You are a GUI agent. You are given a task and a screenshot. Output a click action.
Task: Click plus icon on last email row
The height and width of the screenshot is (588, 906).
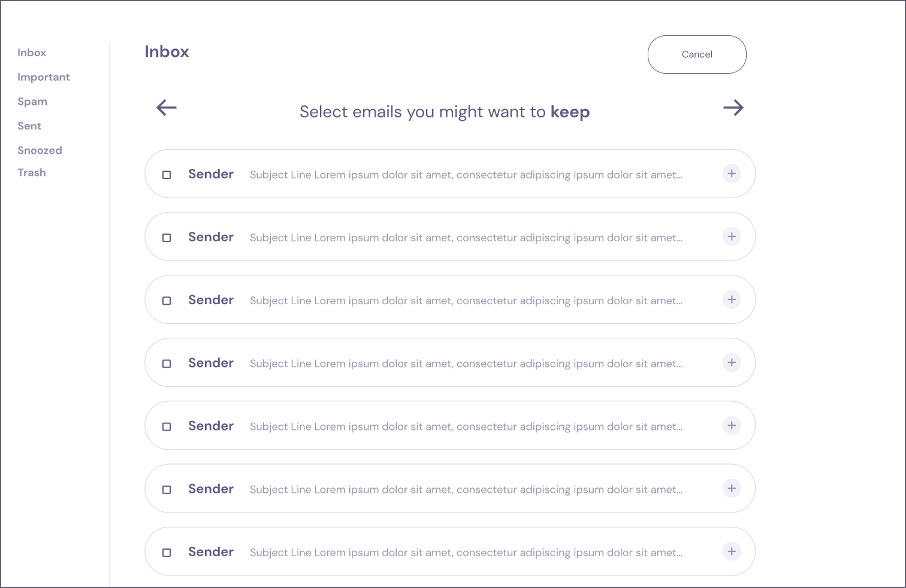(x=732, y=551)
